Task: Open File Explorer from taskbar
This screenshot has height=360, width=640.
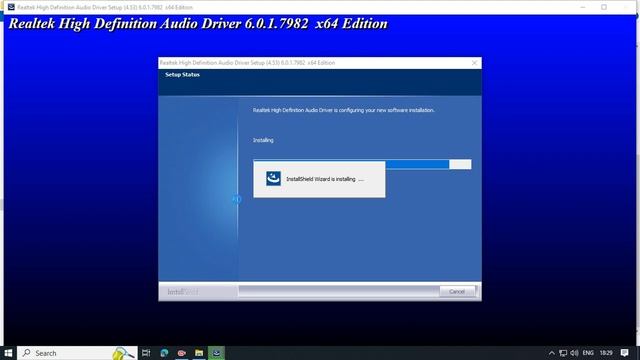Action: [x=199, y=353]
